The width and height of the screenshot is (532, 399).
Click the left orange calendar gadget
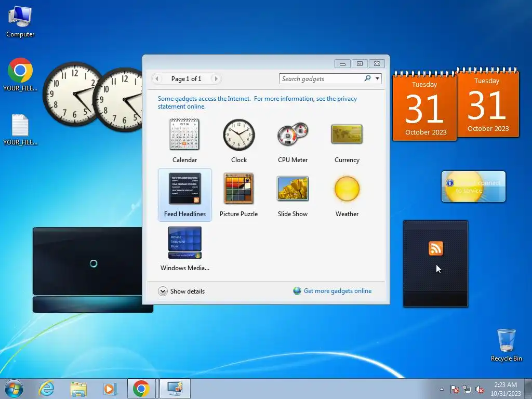[x=424, y=106]
